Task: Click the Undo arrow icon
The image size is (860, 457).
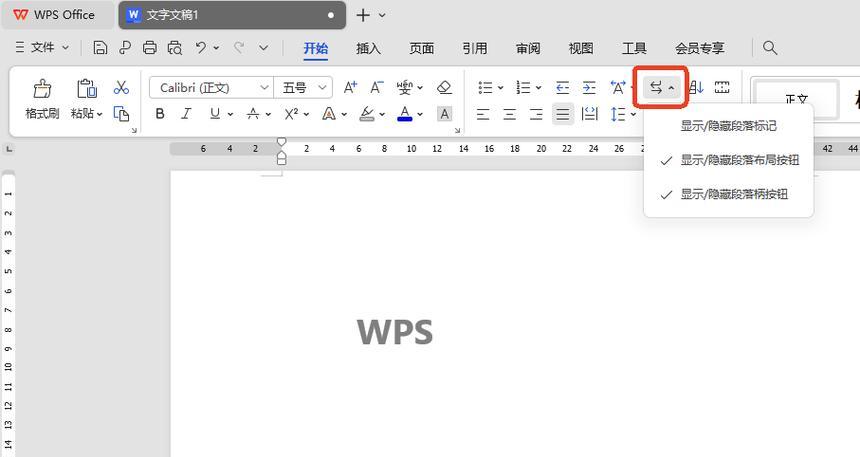Action: tap(201, 48)
